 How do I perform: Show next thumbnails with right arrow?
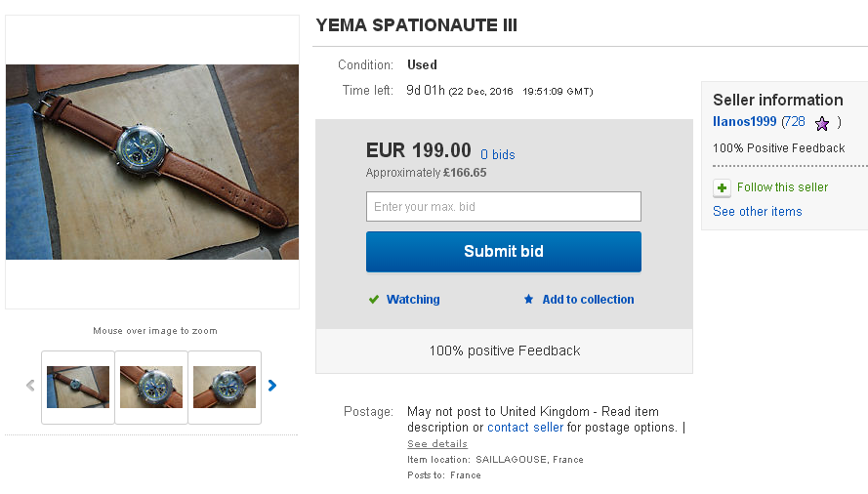272,386
